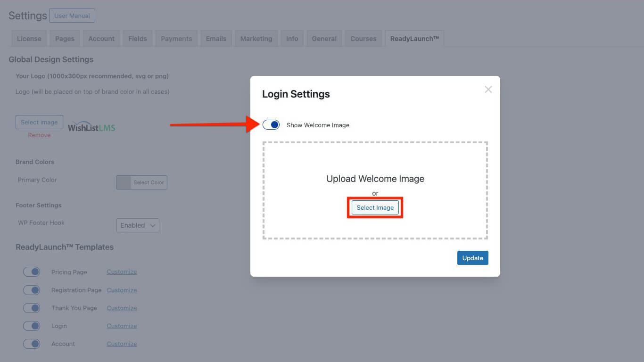Click Update in Login Settings
The image size is (644, 362).
pos(472,258)
